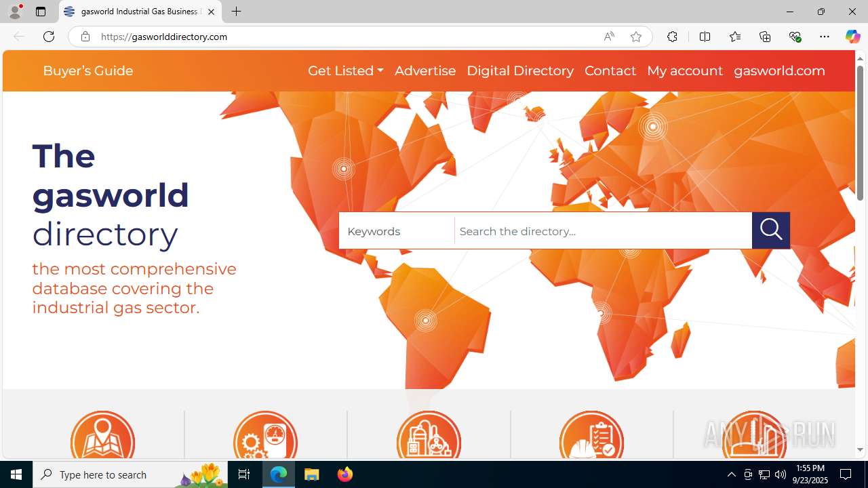This screenshot has height=488, width=868.
Task: Open the clipboard and hard hat icon
Action: pos(592,435)
